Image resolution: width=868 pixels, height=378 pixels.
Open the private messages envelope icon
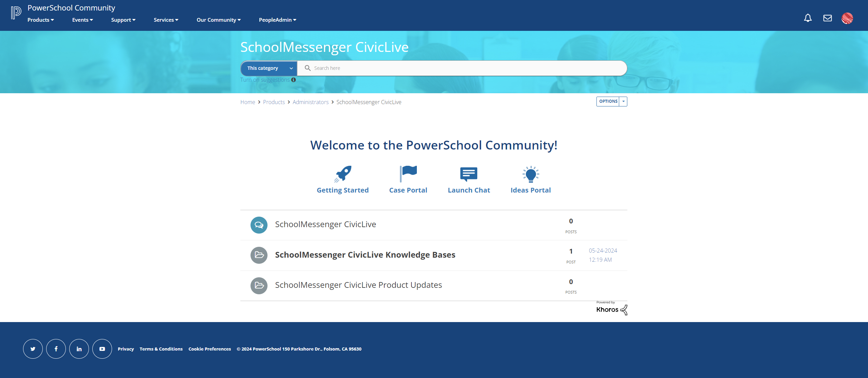click(828, 18)
